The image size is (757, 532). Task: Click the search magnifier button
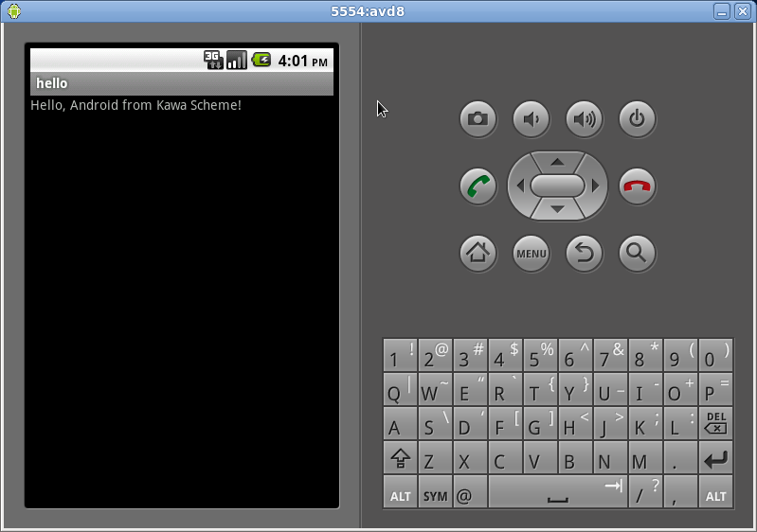tap(638, 253)
